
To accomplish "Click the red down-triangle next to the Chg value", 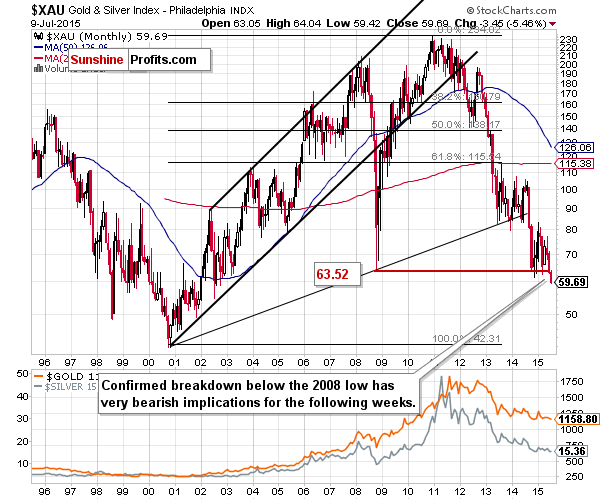I will [x=552, y=24].
